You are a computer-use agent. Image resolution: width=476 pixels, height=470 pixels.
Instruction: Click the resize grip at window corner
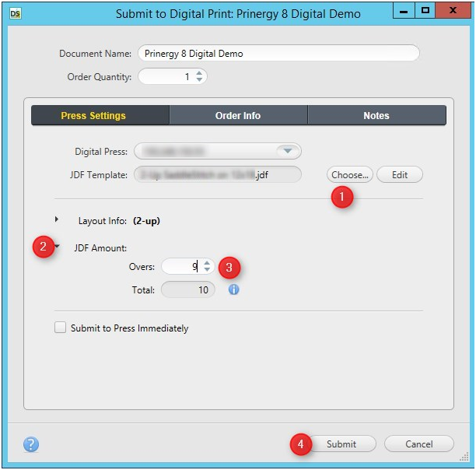click(x=464, y=457)
